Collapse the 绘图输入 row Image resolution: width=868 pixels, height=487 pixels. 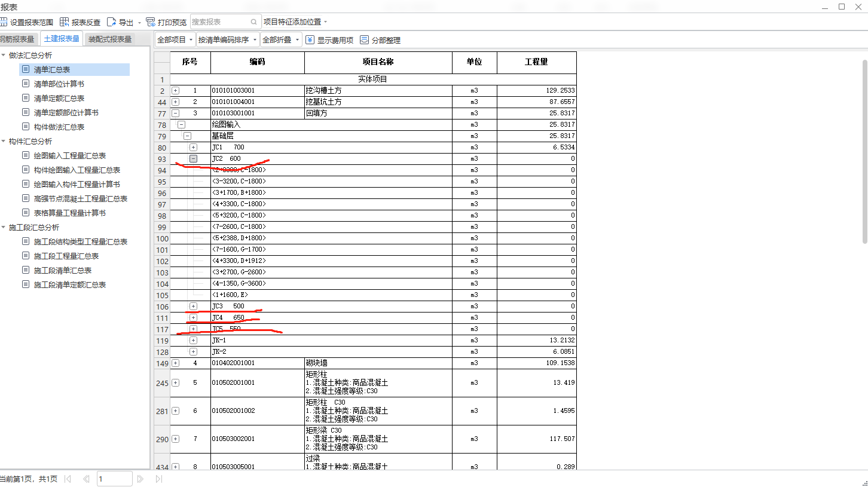(x=182, y=124)
